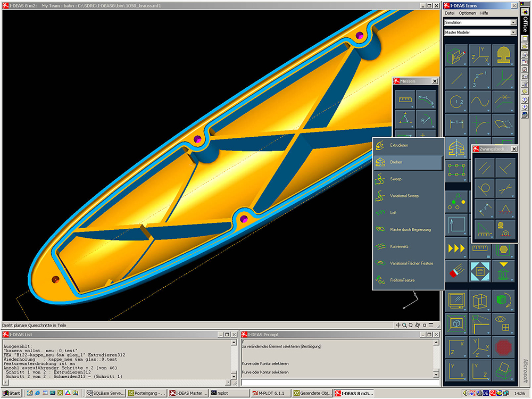Select the isometric YXZ view icon

click(480, 347)
